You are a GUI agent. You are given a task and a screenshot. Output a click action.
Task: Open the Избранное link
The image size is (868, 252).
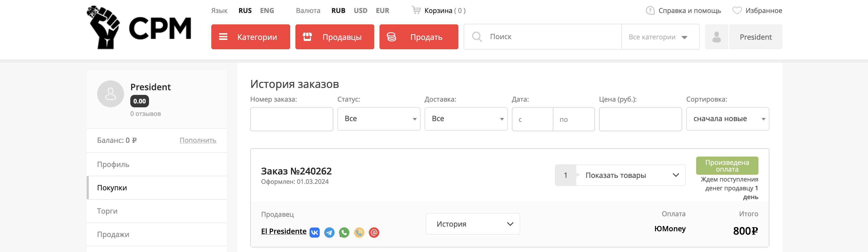[x=764, y=10]
